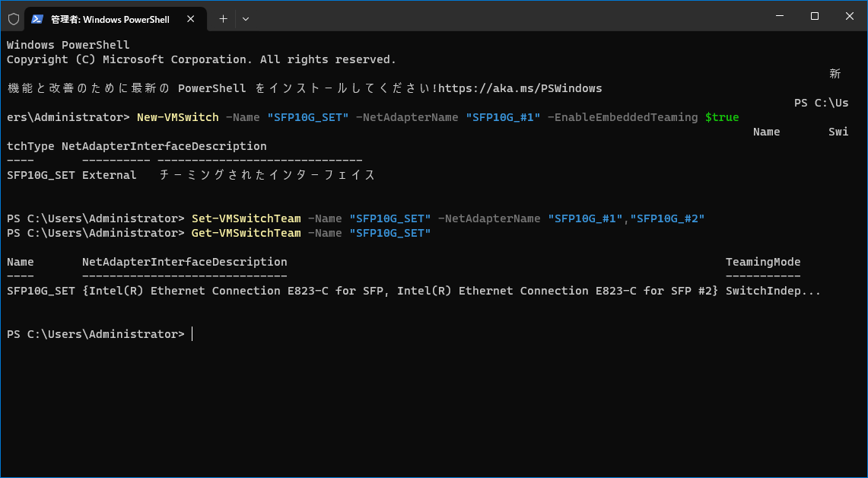Click Intel(R) Ethernet Connection E823-C for SFP #2} text
This screenshot has width=868, height=478.
click(558, 291)
